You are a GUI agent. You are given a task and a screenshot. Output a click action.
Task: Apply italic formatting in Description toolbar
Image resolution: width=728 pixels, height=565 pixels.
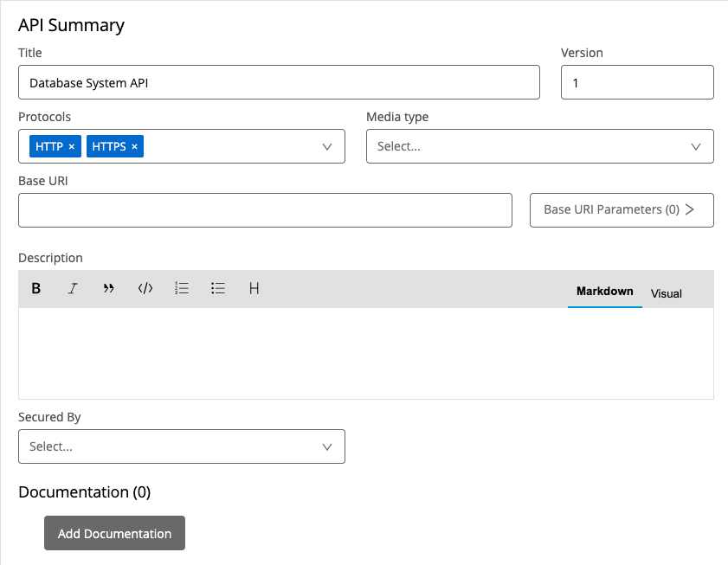point(73,289)
